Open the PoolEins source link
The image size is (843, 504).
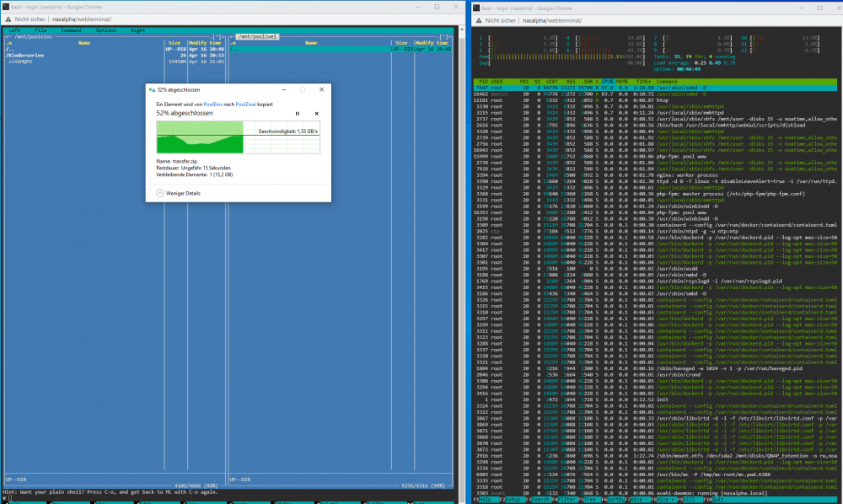coord(213,105)
